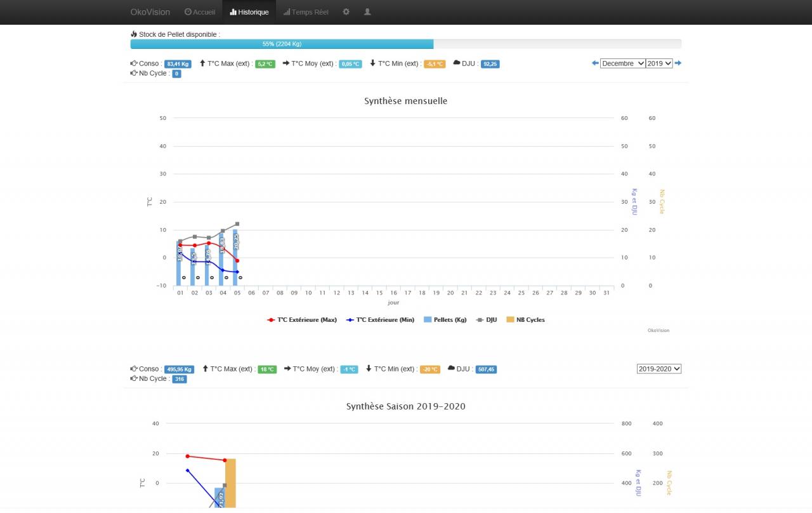Toggle T°C Extérieure (Min) series in legend
812x513 pixels.
pos(381,320)
